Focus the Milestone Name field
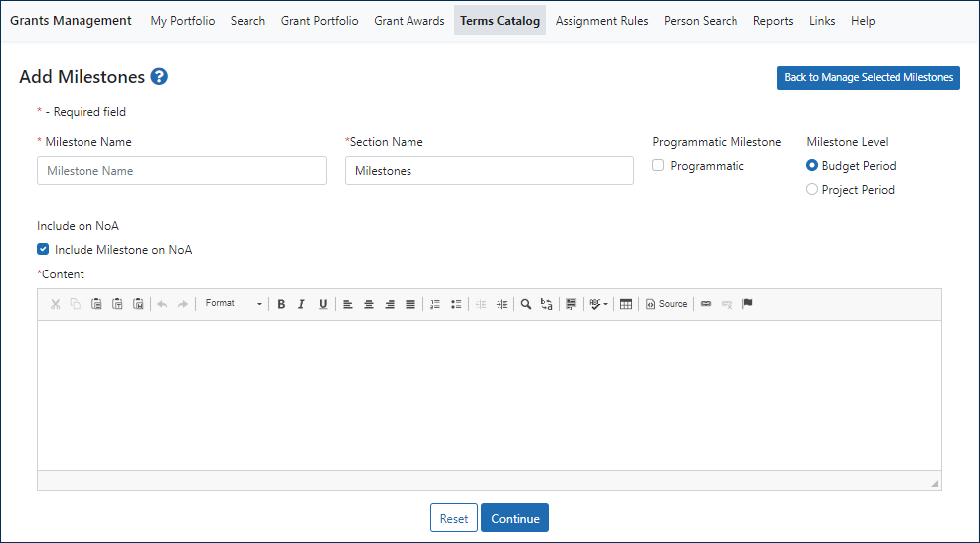Viewport: 980px width, 543px height. (x=182, y=171)
